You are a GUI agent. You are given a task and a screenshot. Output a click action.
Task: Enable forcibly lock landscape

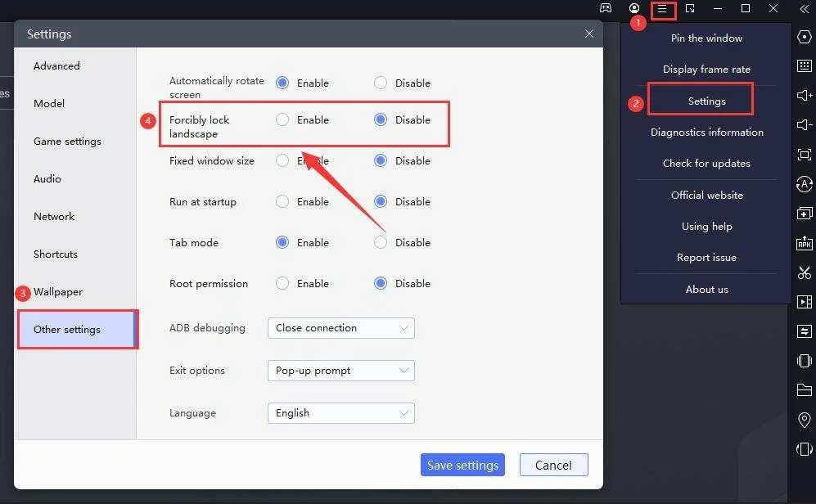pos(282,119)
